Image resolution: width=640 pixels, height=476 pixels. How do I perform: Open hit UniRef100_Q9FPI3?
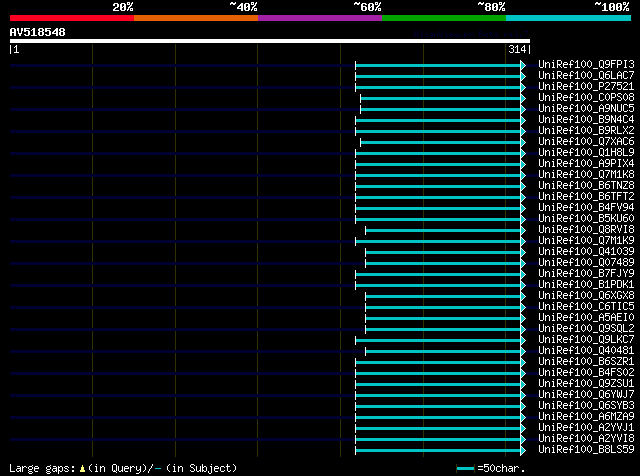coord(586,64)
